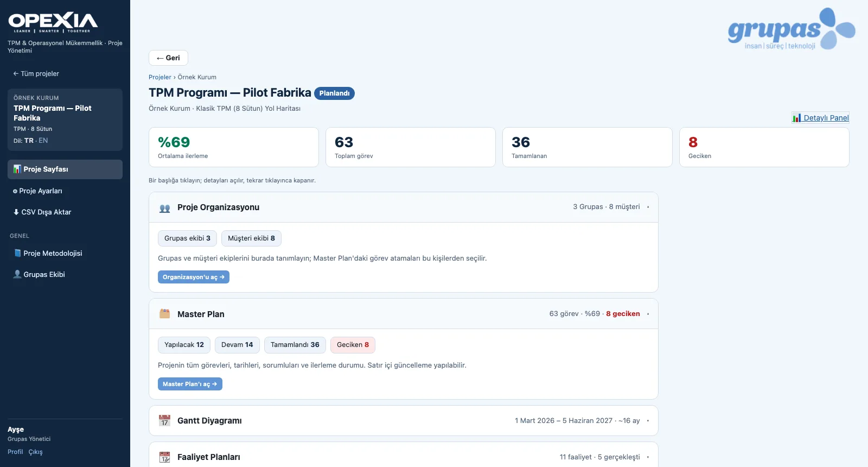
Task: Switch language to TR
Action: [29, 141]
